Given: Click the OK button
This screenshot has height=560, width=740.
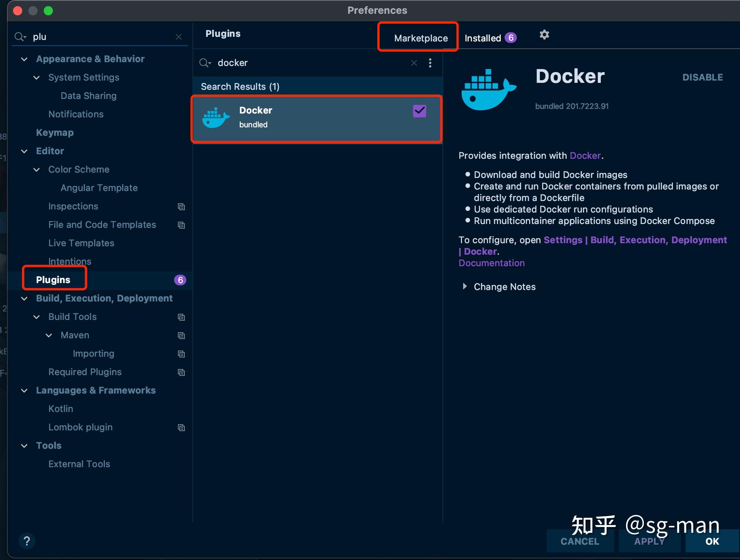Looking at the screenshot, I should click(712, 542).
